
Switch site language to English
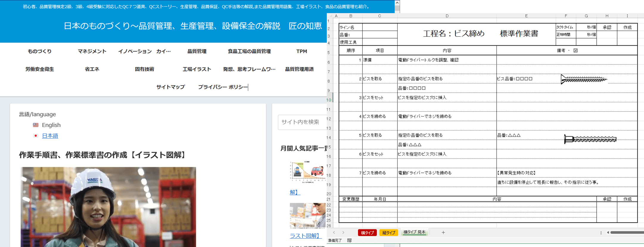[51, 125]
